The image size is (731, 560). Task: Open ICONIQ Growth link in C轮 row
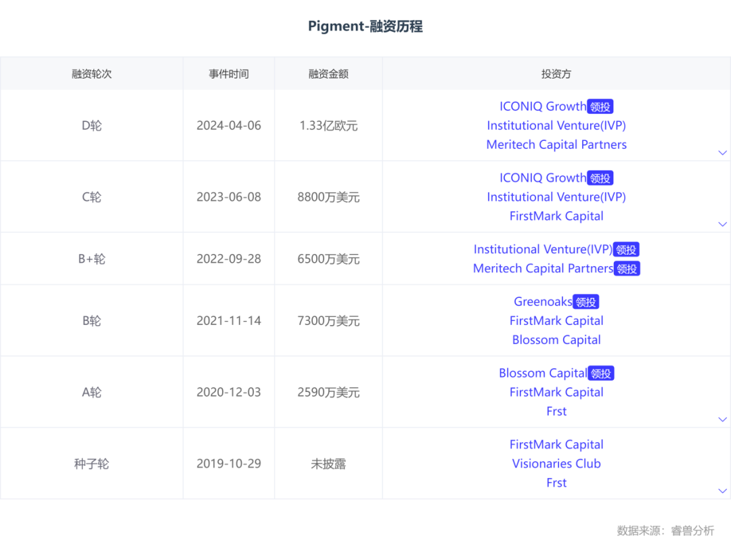pyautogui.click(x=543, y=177)
